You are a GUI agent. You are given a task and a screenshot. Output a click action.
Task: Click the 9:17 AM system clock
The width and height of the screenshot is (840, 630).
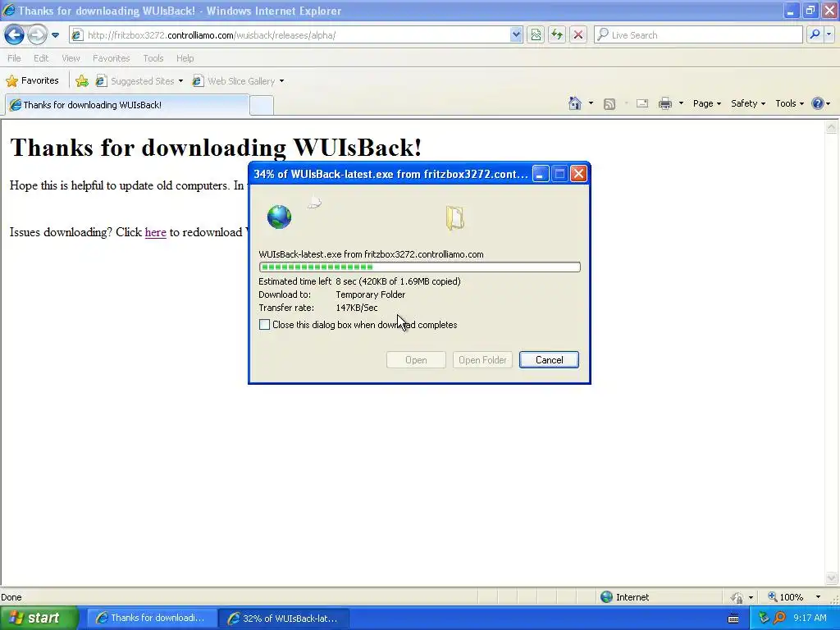pyautogui.click(x=810, y=619)
